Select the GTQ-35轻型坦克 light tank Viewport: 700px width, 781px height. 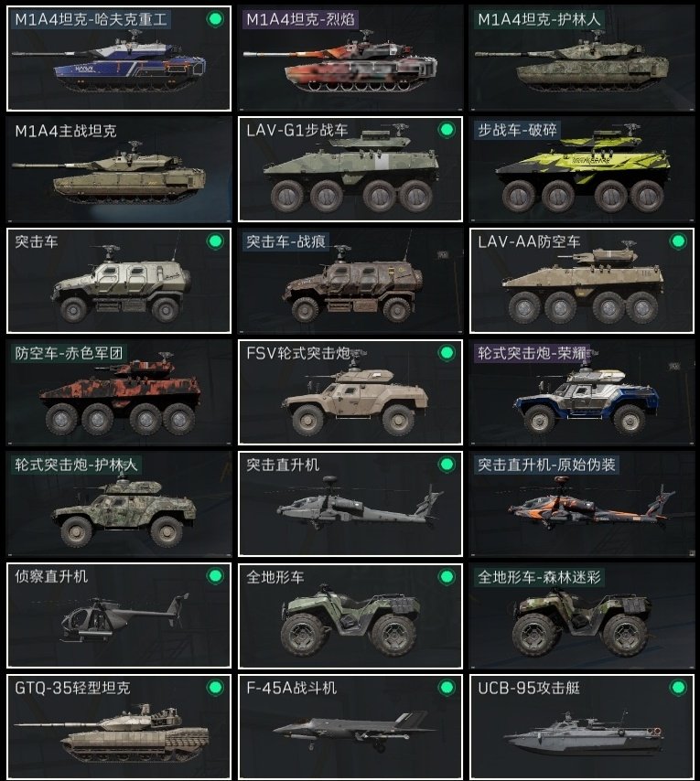click(119, 727)
